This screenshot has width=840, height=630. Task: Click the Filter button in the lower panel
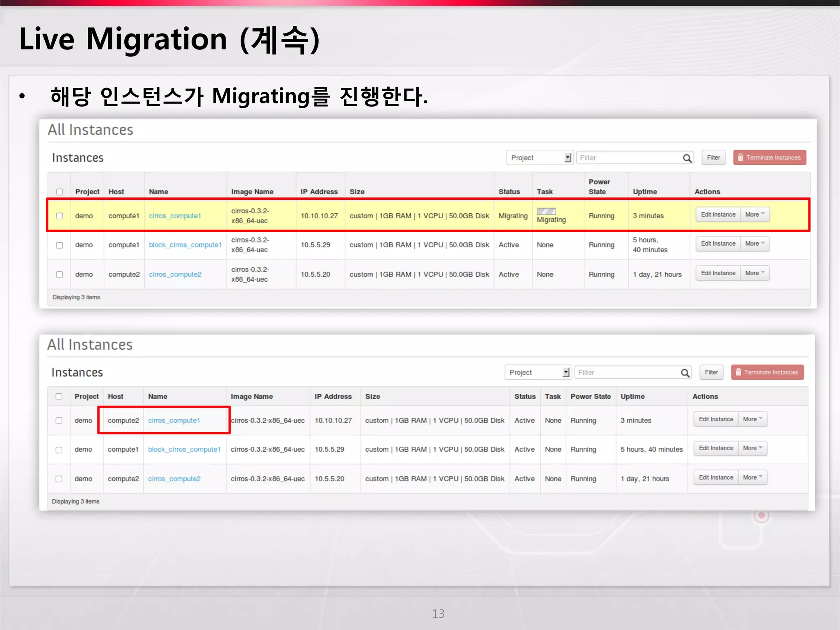coord(712,372)
